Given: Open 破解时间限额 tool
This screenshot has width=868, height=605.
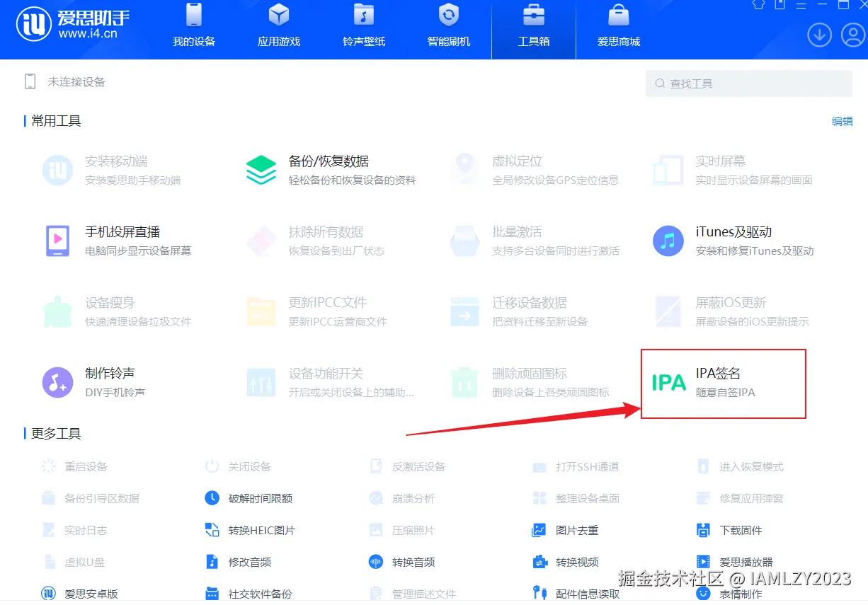Looking at the screenshot, I should (249, 498).
